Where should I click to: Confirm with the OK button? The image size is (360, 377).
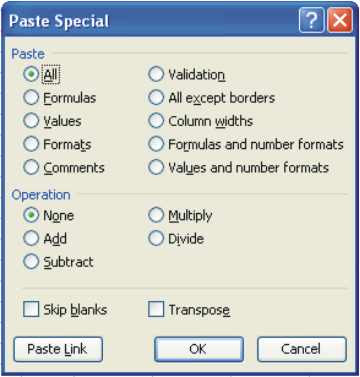(199, 349)
